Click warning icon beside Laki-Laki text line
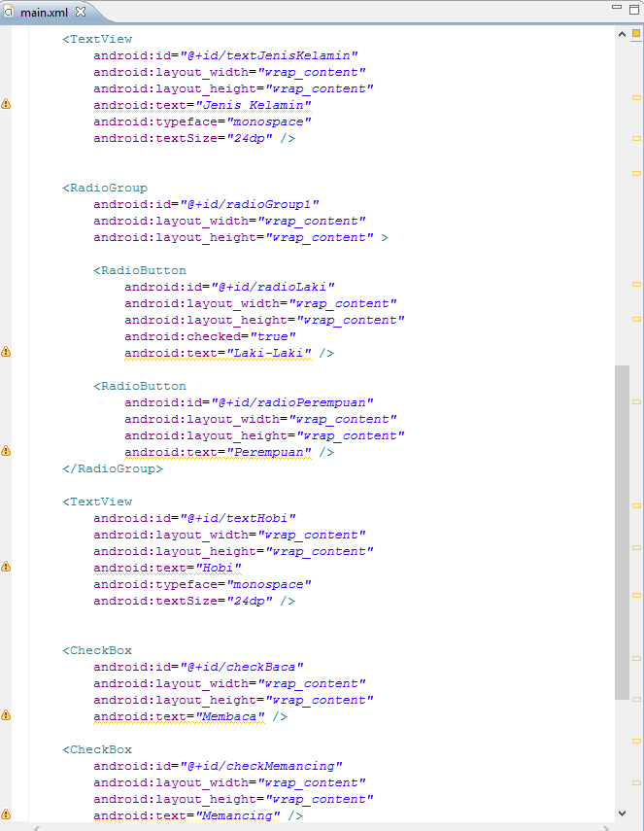Screen dimensions: 644x831 [x=6, y=352]
